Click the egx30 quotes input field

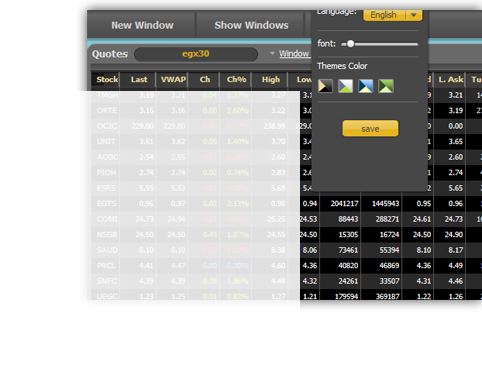[x=196, y=54]
